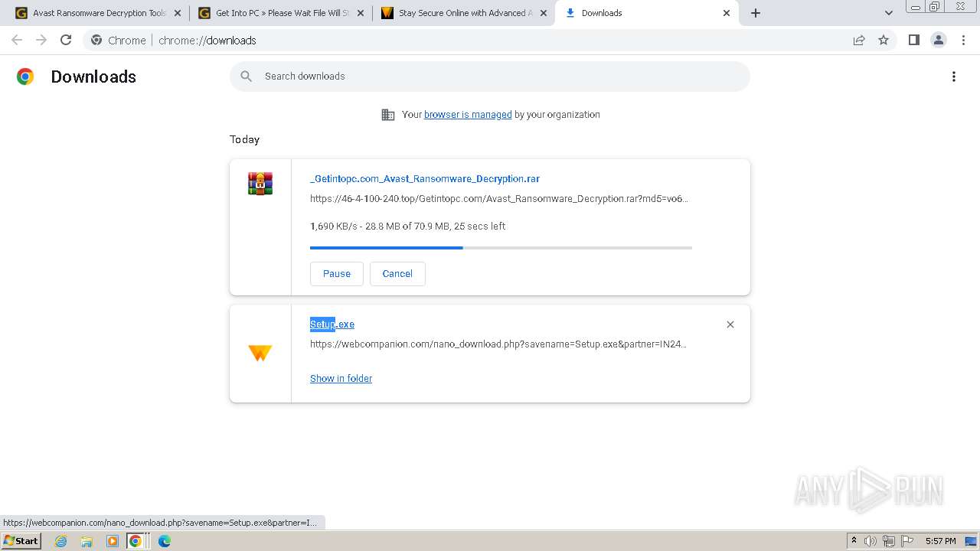Image resolution: width=980 pixels, height=551 pixels.
Task: Cancel the Avast_Ransomware_Decryption.rar download
Action: pos(397,274)
